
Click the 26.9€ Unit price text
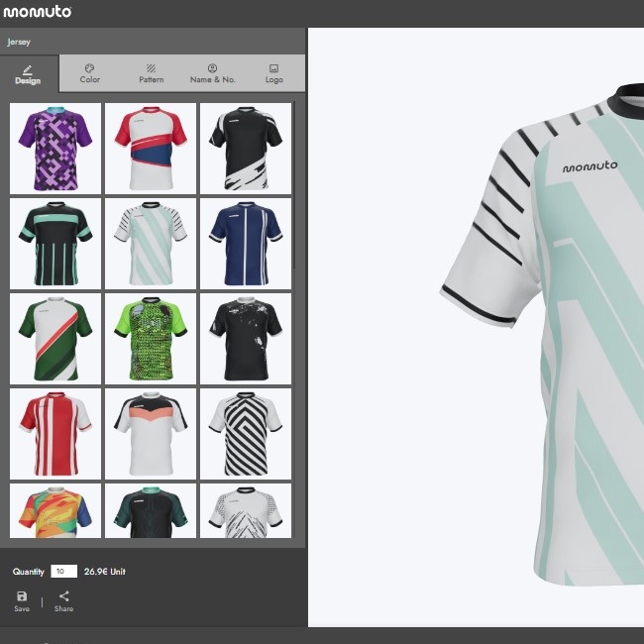tap(105, 572)
